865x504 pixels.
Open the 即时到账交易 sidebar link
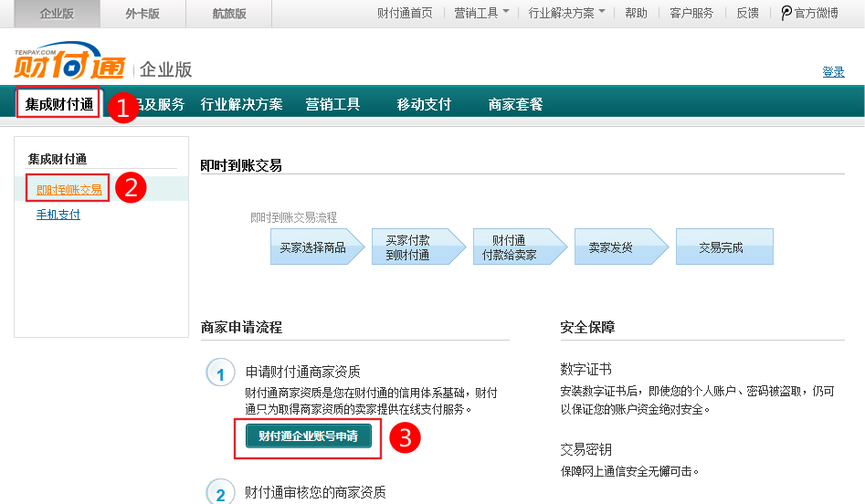[69, 190]
